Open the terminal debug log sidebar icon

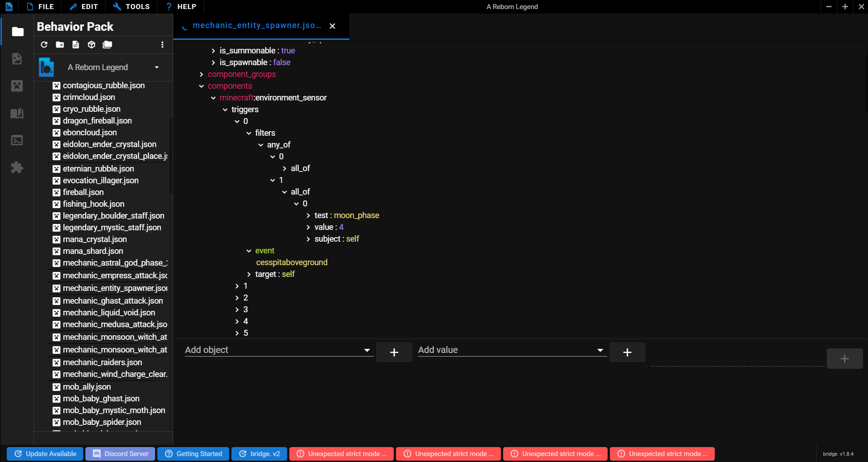click(x=17, y=140)
